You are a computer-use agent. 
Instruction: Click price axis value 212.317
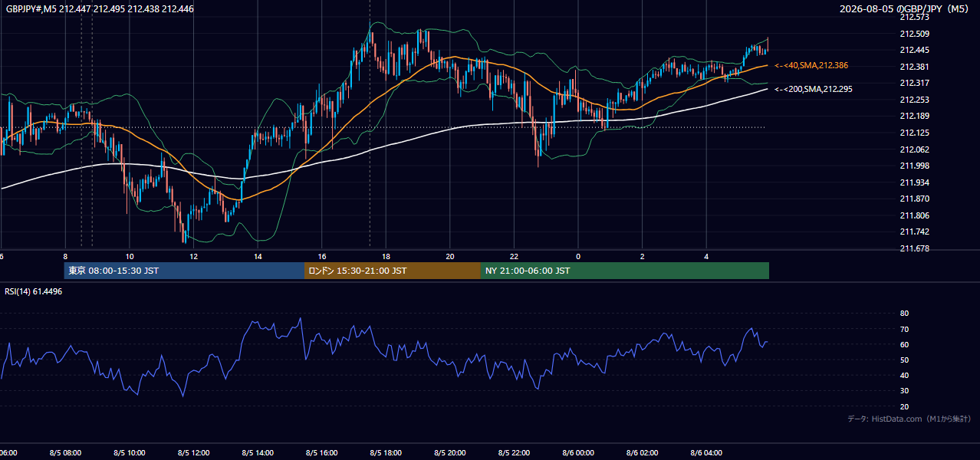914,83
